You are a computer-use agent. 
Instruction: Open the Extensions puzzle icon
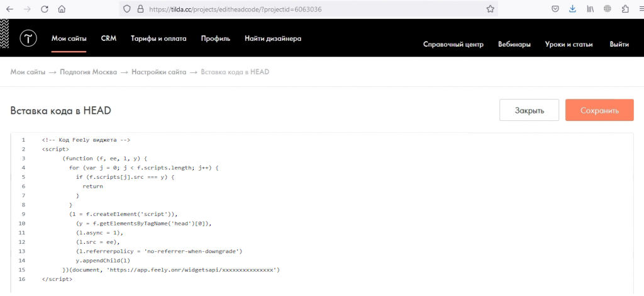pyautogui.click(x=625, y=9)
